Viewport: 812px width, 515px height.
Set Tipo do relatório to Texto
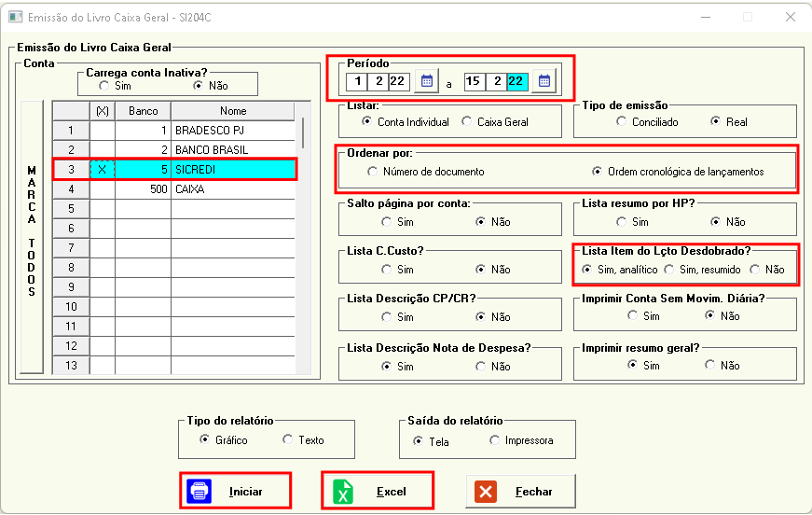pos(287,439)
